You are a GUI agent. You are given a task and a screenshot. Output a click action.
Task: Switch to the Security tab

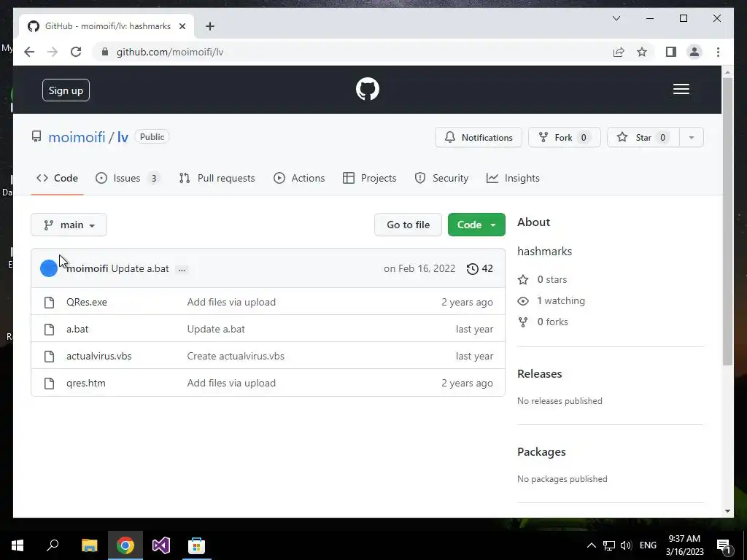coord(441,178)
